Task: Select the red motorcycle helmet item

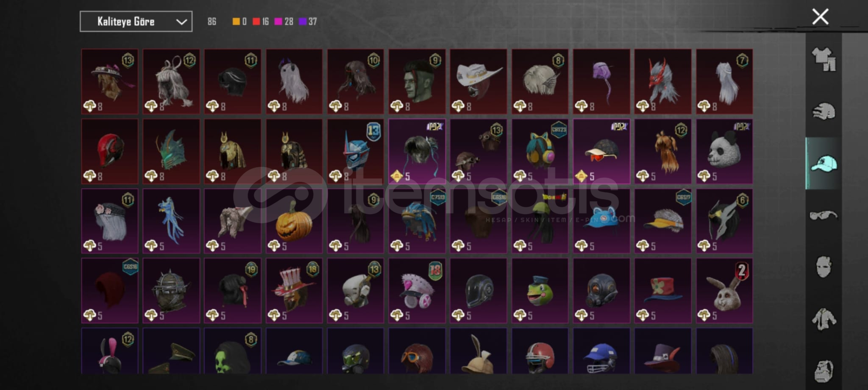Action: coord(110,151)
